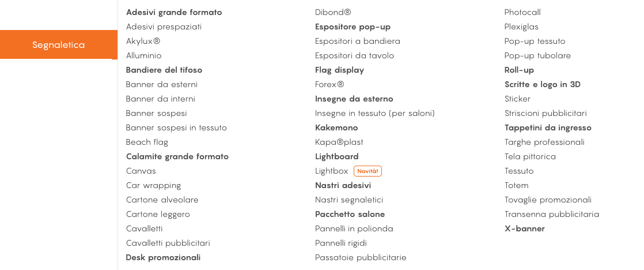Open the Adesivi grande formato link
Image resolution: width=644 pixels, height=270 pixels.
(174, 12)
